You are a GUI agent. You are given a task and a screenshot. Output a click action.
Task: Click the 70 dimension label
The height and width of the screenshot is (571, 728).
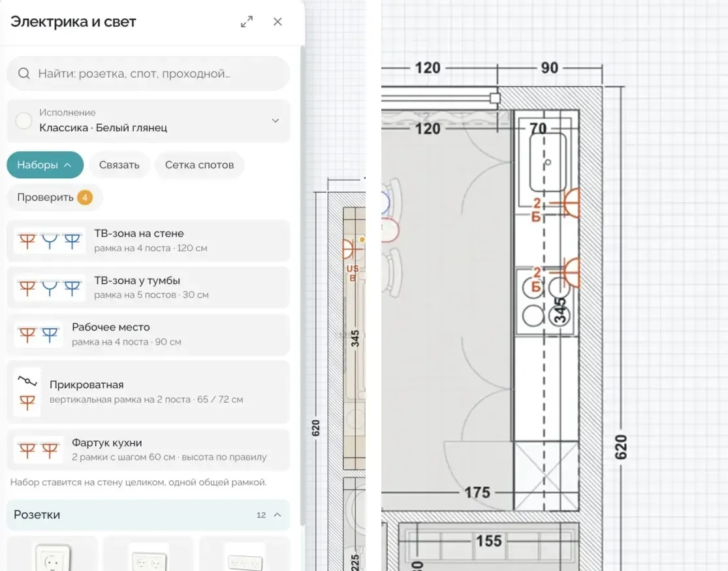538,128
